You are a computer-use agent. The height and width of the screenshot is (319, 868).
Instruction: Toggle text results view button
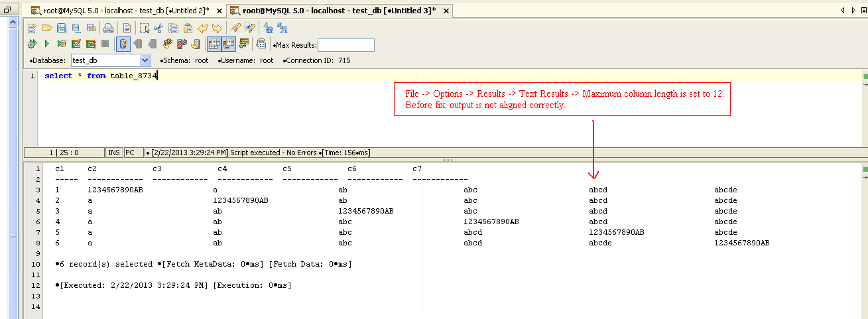point(229,44)
